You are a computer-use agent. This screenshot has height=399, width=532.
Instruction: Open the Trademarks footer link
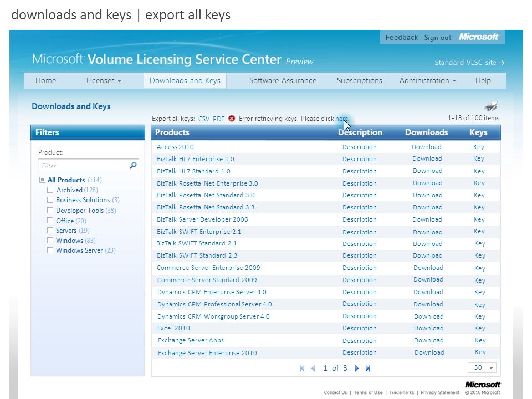pos(402,392)
